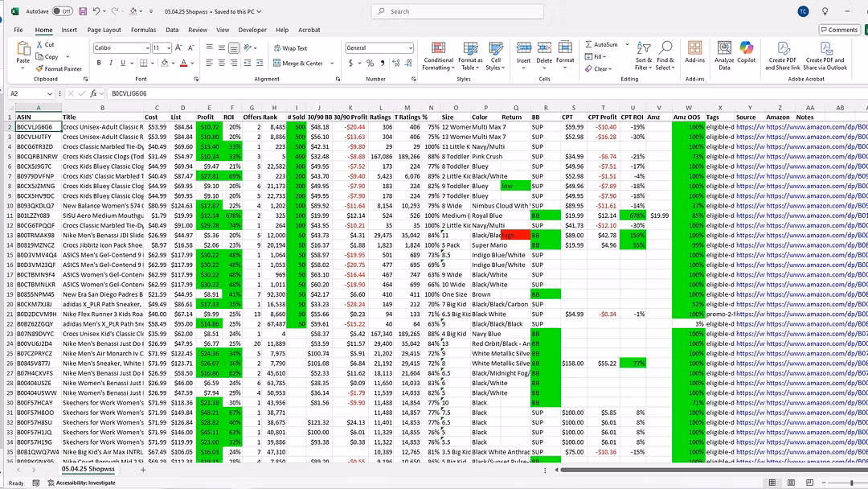868x489 pixels.
Task: Click the 05.04.25 Shopwss sheet tab
Action: coord(89,468)
